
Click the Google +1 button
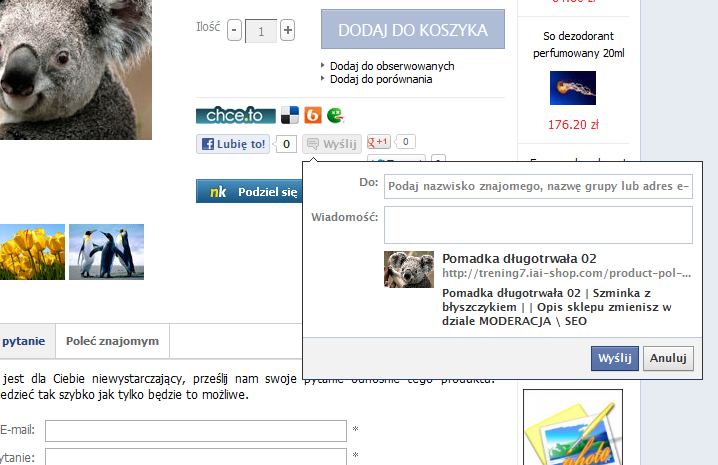(381, 143)
